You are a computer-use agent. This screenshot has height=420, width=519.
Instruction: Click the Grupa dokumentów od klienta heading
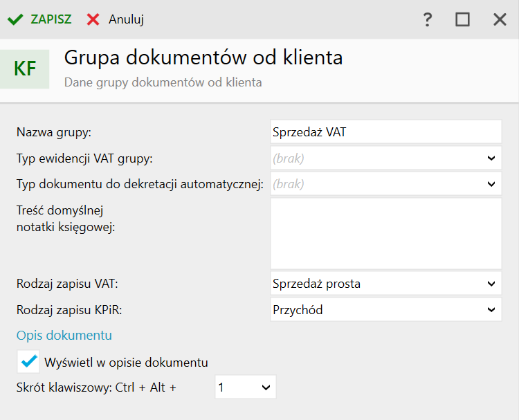[203, 57]
